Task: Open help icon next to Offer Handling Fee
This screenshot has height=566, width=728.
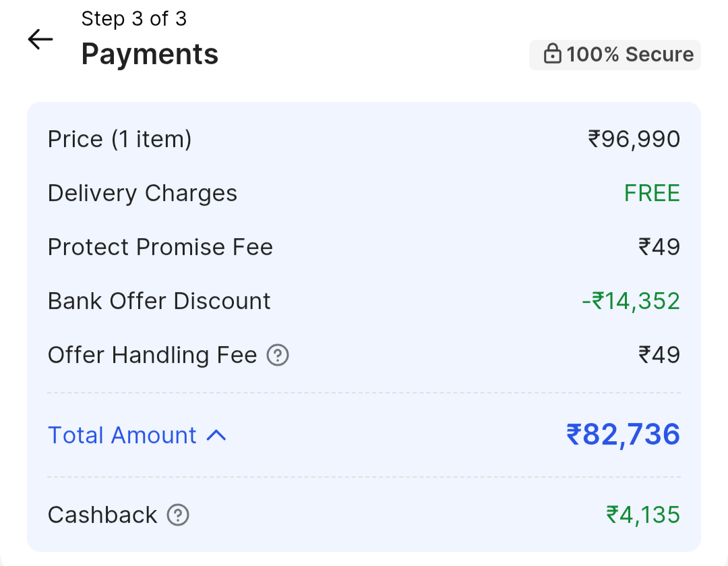Action: tap(278, 355)
